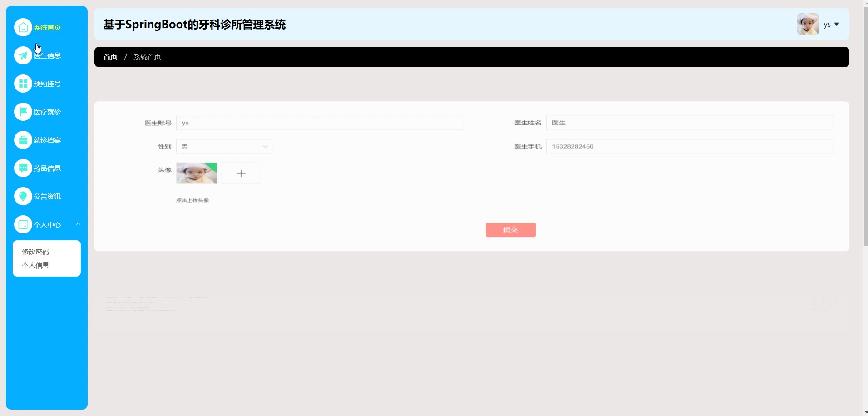Open 就诊档案 from the sidebar

(x=47, y=140)
